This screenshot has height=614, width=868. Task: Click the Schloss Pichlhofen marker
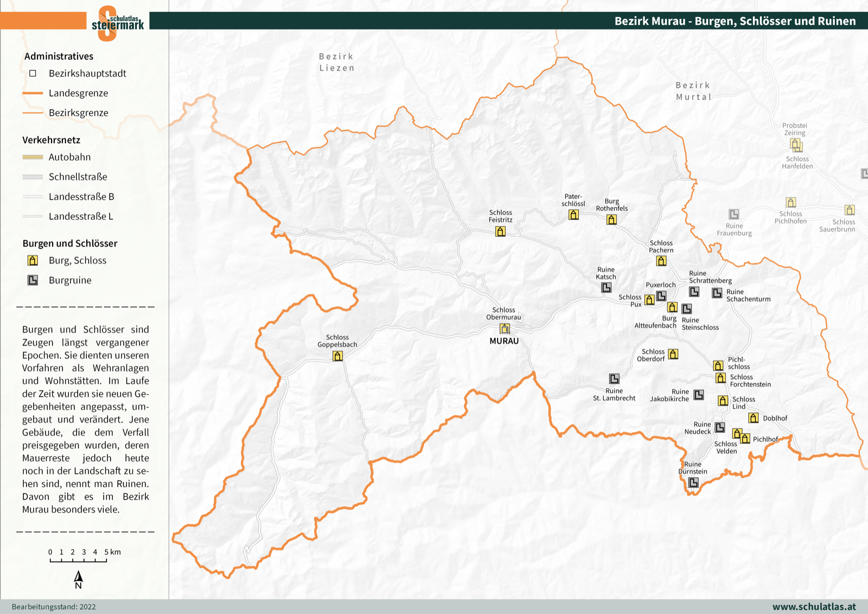click(x=791, y=202)
